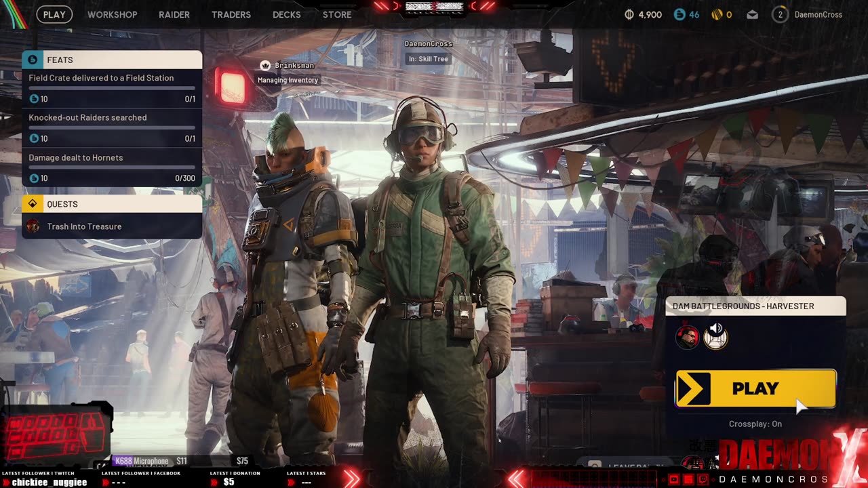Open the DAM BATTLEGROUNDS - HARVESTER map selector
The image size is (868, 488).
click(x=755, y=306)
